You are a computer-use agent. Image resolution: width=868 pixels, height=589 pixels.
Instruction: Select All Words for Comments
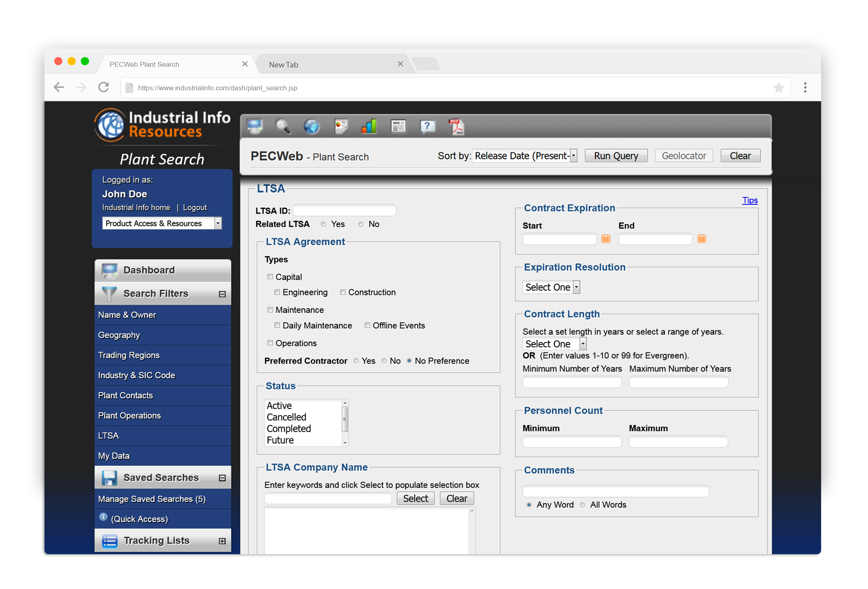(x=582, y=505)
